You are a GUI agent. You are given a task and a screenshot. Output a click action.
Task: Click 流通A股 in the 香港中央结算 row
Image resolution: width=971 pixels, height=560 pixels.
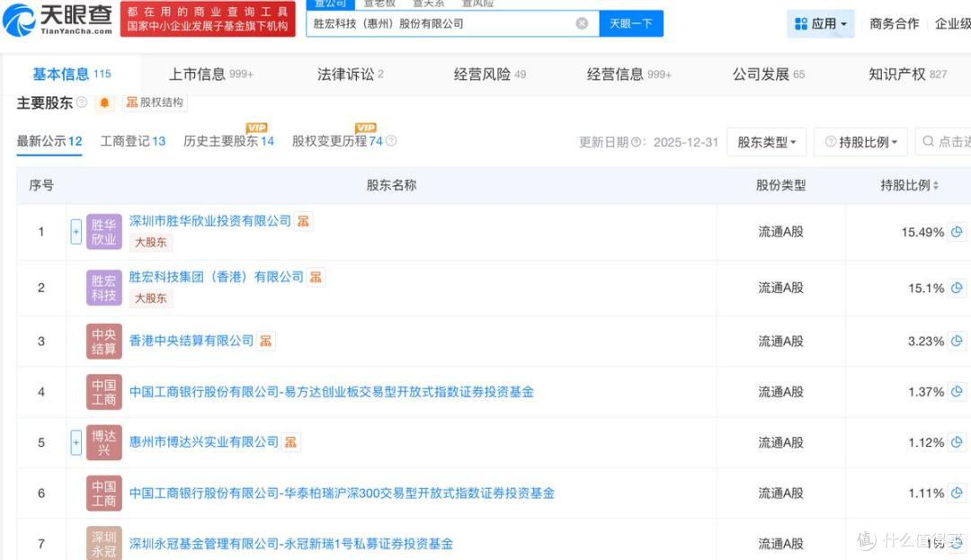[781, 342]
